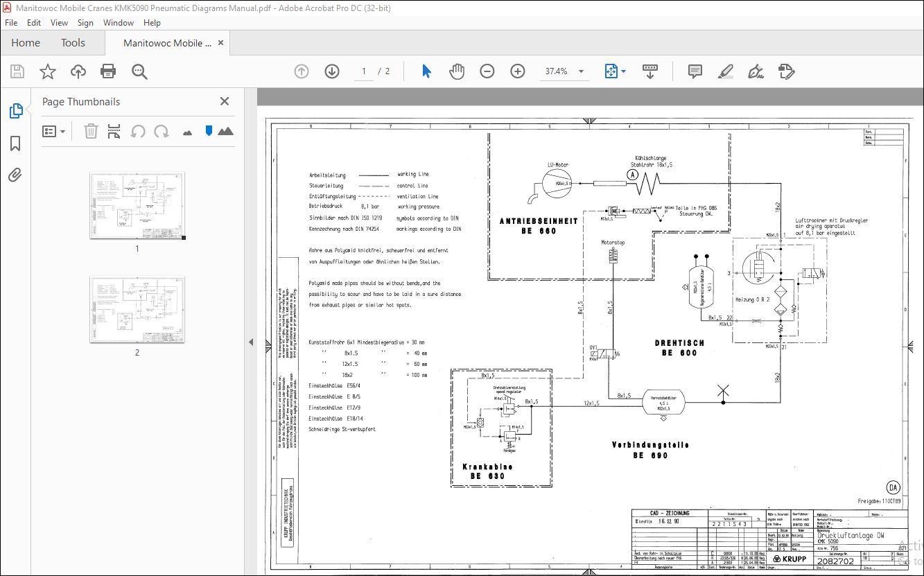Click the Motorstop label in diagram
Image resolution: width=924 pixels, height=576 pixels.
612,242
